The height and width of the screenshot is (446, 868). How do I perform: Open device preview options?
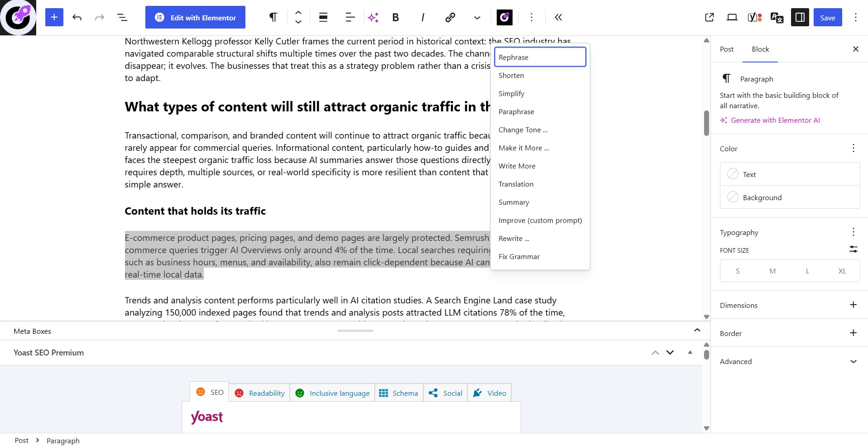(x=732, y=17)
